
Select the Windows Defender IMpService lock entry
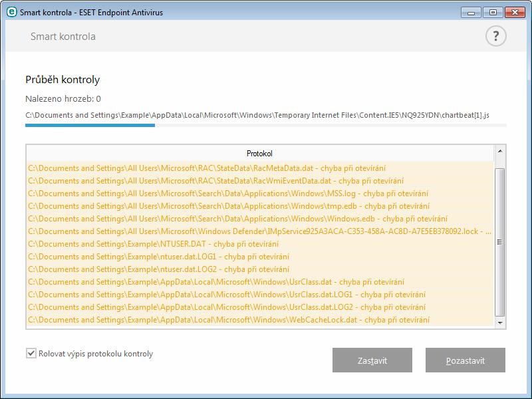pyautogui.click(x=260, y=231)
